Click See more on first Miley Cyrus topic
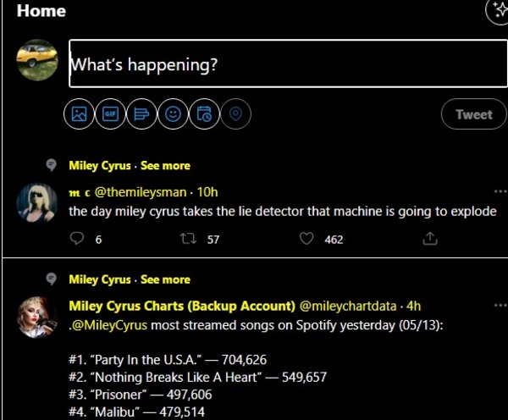Screen dimensions: 508x420 tap(165, 165)
